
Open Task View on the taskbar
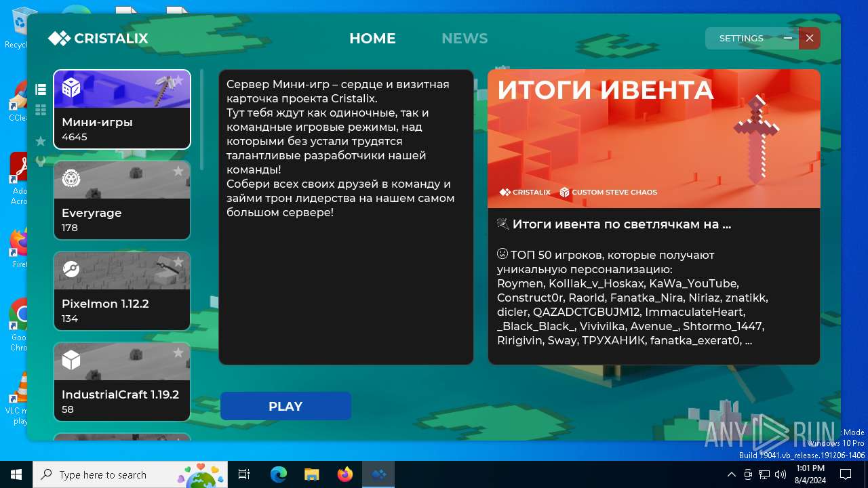click(x=244, y=474)
